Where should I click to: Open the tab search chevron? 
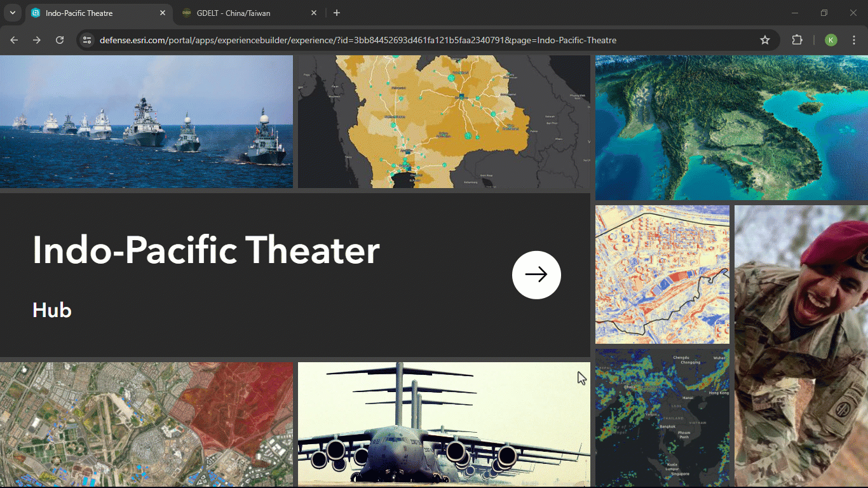(x=12, y=13)
